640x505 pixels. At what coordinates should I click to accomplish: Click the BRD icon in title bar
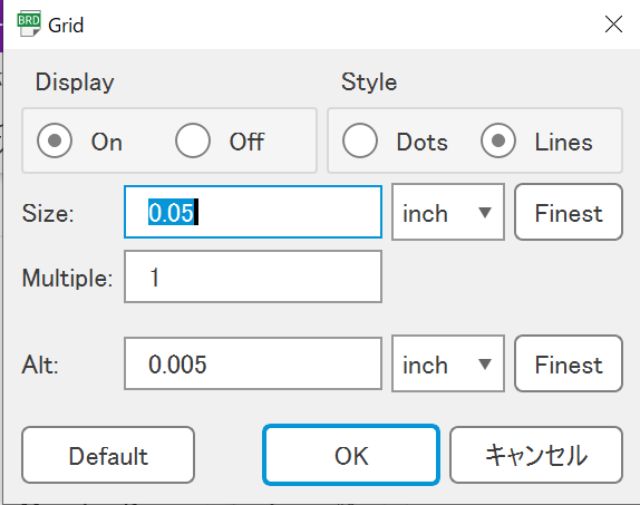click(29, 24)
